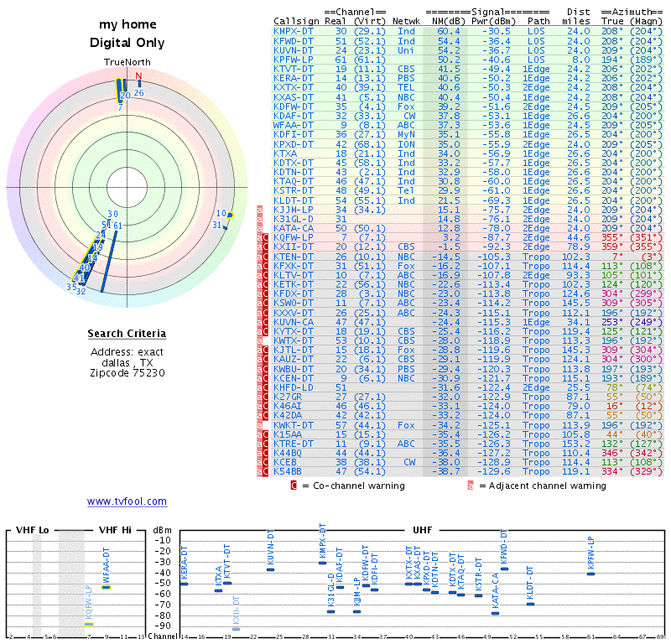Select the KUVN-CA callsign in the table
This screenshot has width=671, height=644.
tap(294, 322)
